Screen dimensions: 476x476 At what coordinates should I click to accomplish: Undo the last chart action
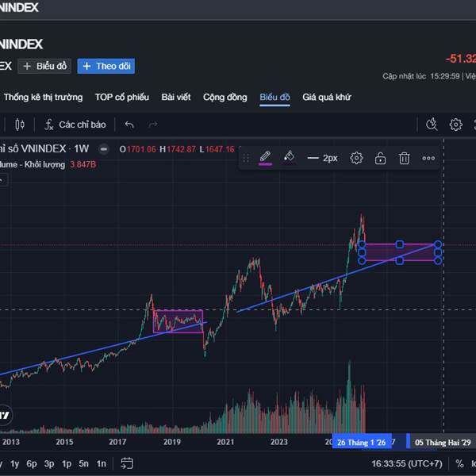tap(129, 125)
